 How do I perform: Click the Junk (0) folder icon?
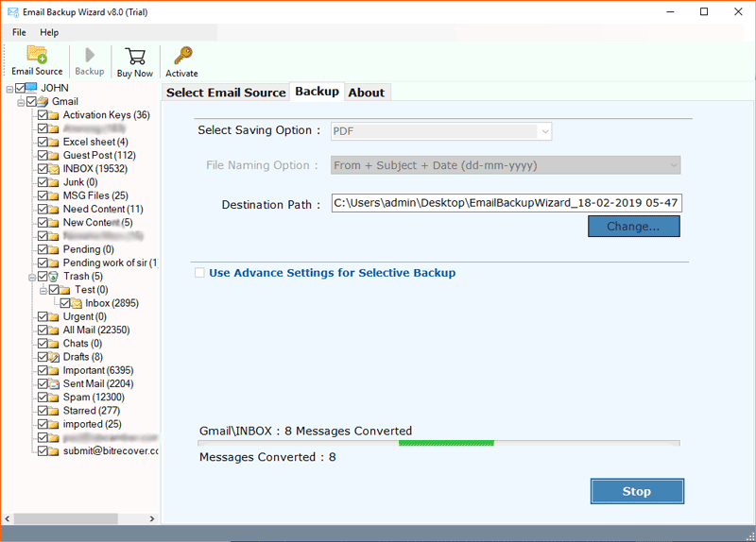[54, 182]
